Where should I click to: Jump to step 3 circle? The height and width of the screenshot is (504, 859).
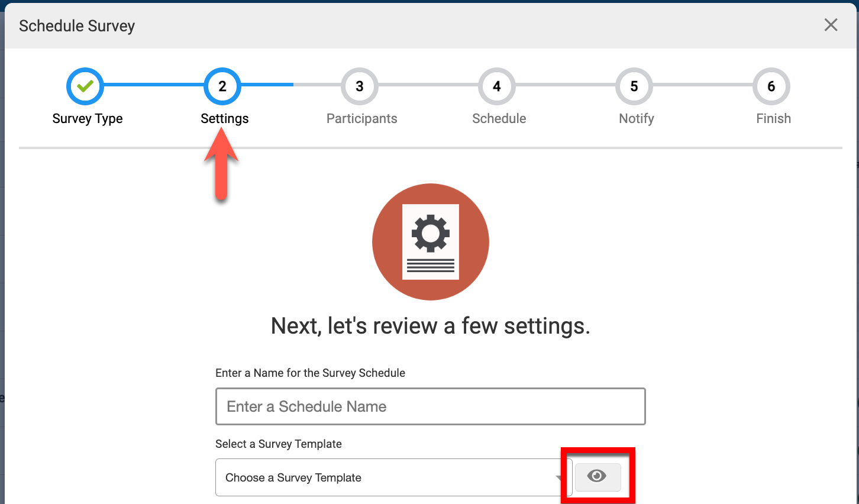coord(360,86)
